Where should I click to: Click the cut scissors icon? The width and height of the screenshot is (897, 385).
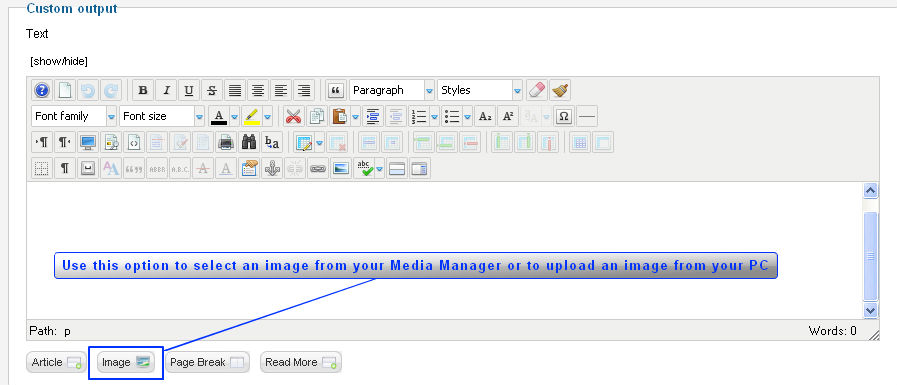293,116
